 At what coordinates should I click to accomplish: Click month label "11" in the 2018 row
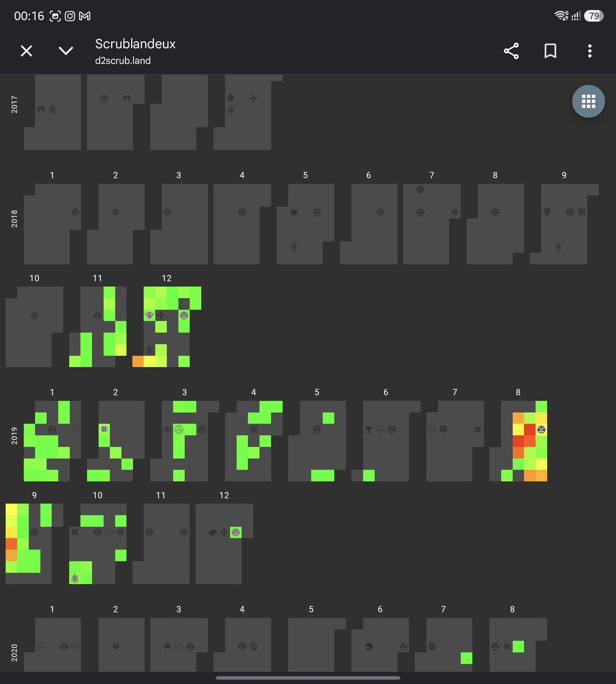click(x=97, y=278)
